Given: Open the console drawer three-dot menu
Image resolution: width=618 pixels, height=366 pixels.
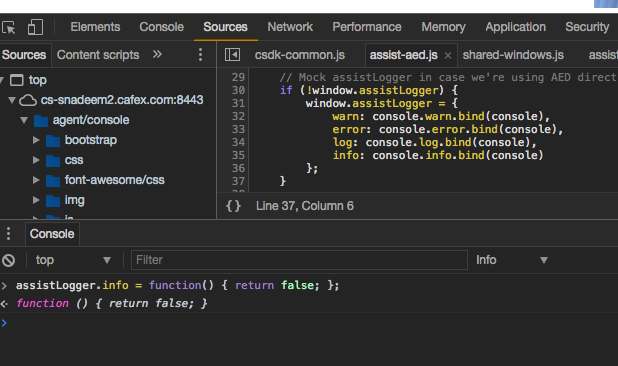Looking at the screenshot, I should [8, 234].
